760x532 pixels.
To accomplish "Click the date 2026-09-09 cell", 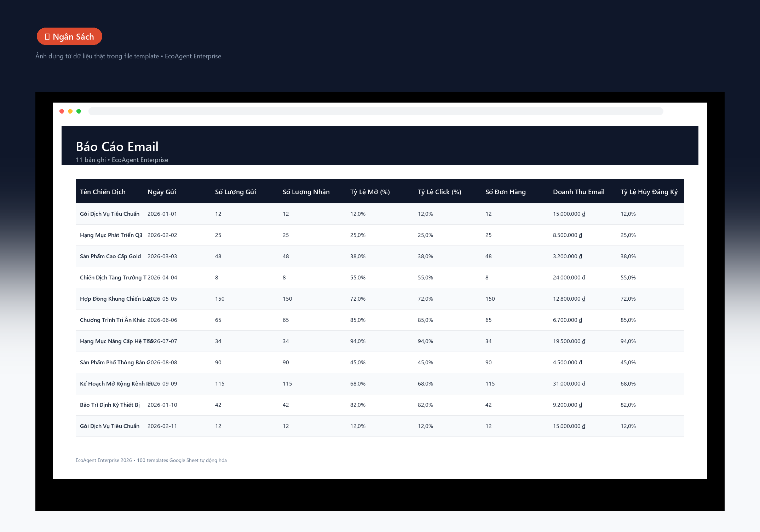I will pyautogui.click(x=162, y=384).
